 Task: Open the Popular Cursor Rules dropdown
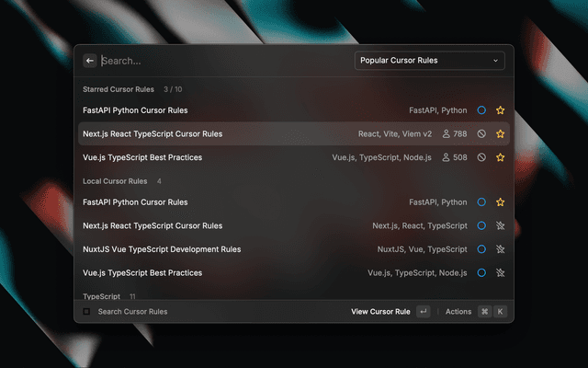click(x=429, y=61)
